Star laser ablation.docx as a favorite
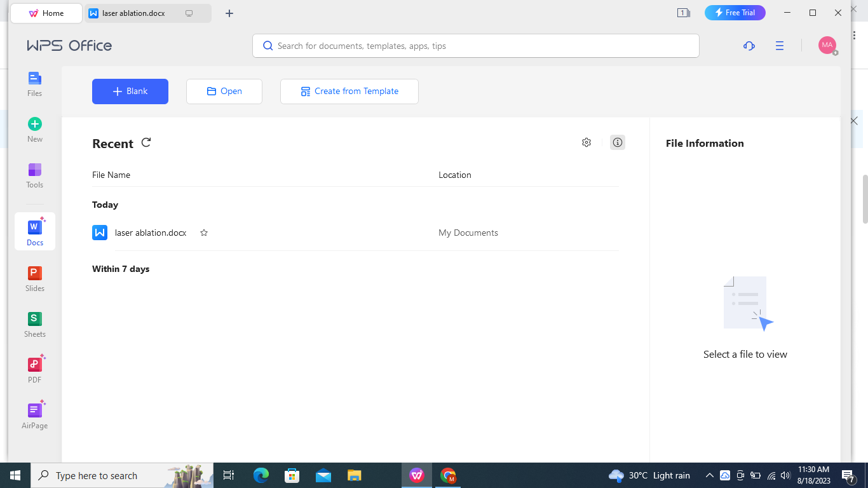Image resolution: width=868 pixels, height=488 pixels. click(203, 233)
